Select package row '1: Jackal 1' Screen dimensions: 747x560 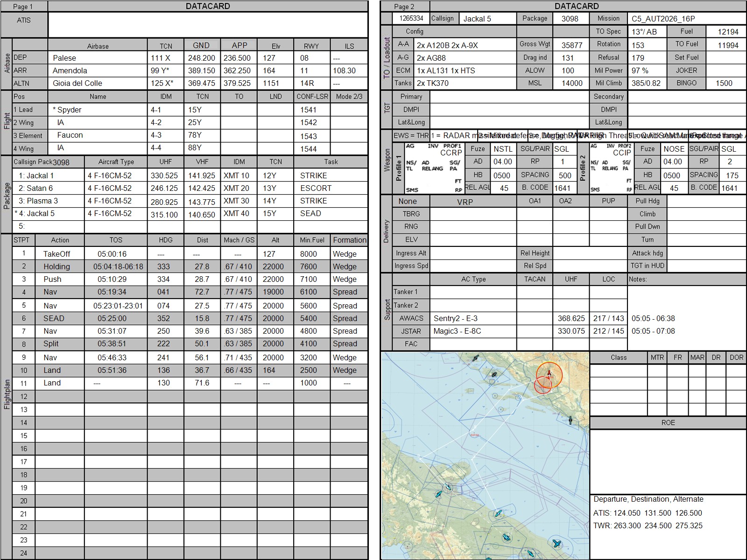48,175
